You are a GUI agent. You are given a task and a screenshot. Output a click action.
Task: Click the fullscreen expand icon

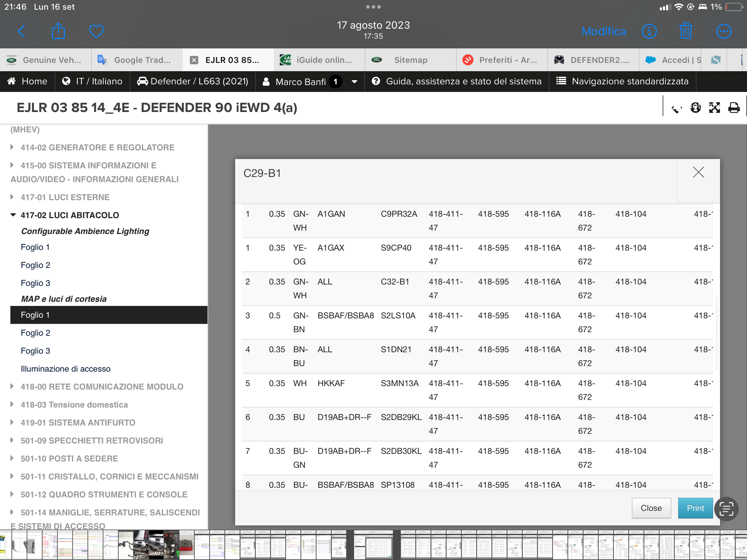click(x=714, y=108)
